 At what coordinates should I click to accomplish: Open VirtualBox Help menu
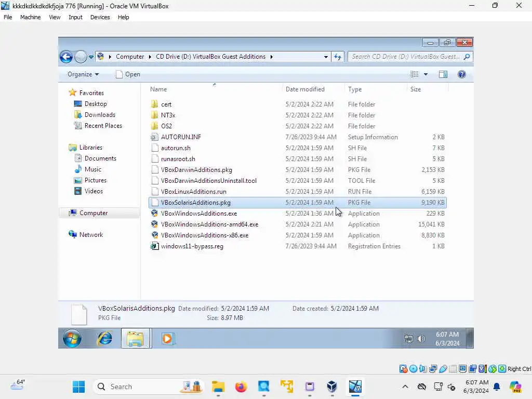(123, 17)
